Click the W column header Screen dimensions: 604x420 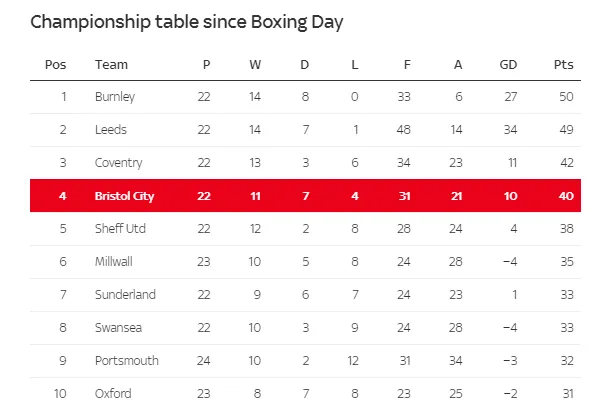[x=254, y=65]
